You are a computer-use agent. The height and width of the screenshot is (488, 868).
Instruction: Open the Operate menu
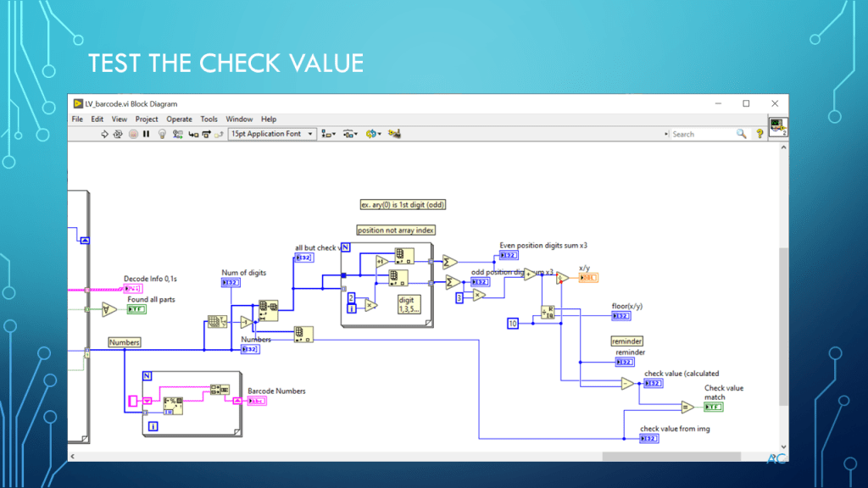[x=179, y=119]
